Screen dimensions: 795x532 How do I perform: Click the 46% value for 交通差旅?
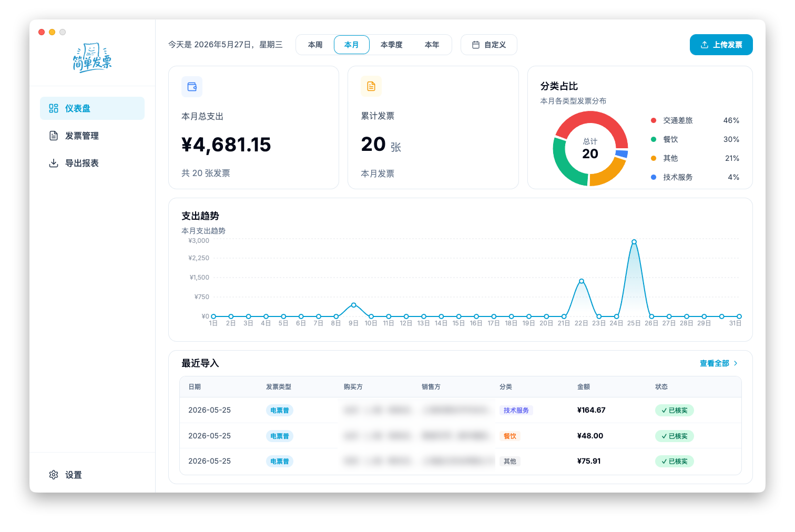point(731,120)
